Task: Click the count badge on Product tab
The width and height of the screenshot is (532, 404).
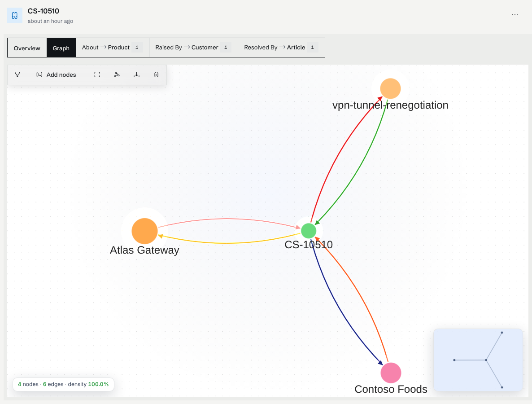Action: point(137,48)
